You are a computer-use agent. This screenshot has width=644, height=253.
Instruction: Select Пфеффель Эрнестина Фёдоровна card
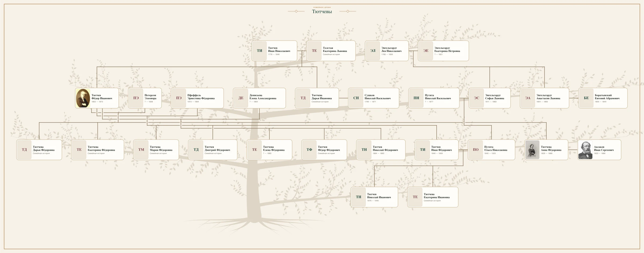click(x=197, y=98)
